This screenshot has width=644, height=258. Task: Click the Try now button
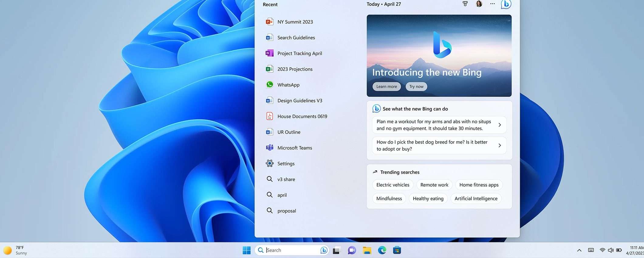click(x=416, y=86)
